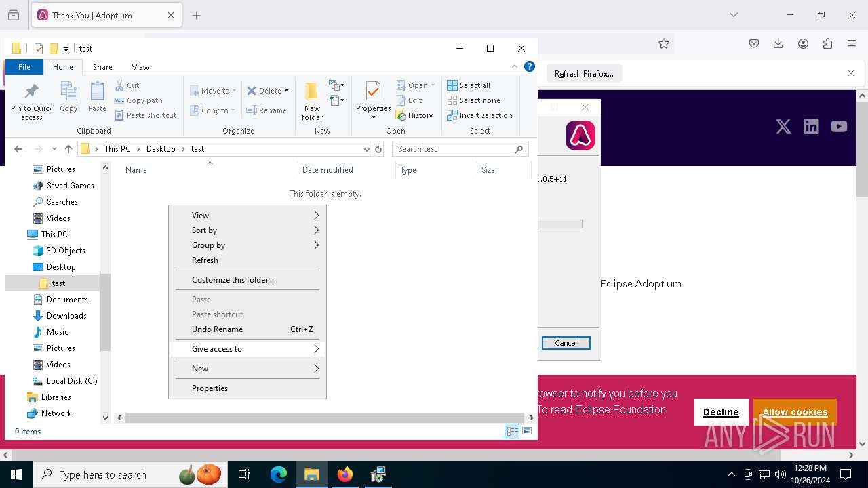868x488 pixels.
Task: Select Local Disk (C:) in navigation pane
Action: click(x=65, y=381)
